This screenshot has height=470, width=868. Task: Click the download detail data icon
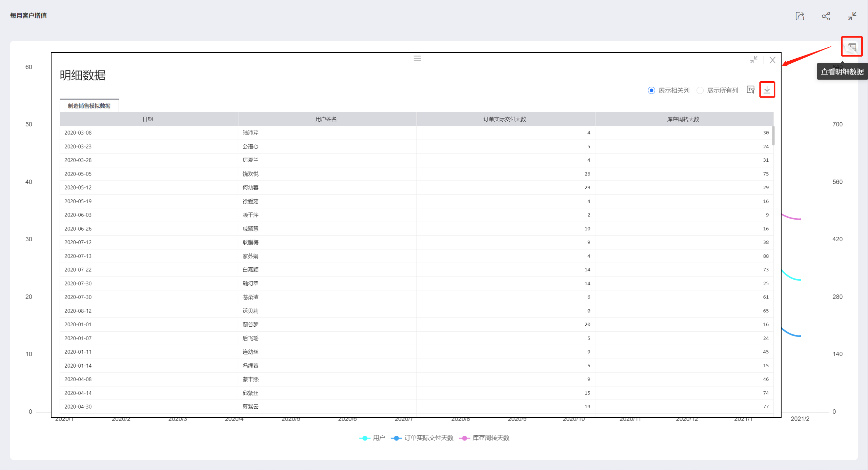point(767,90)
